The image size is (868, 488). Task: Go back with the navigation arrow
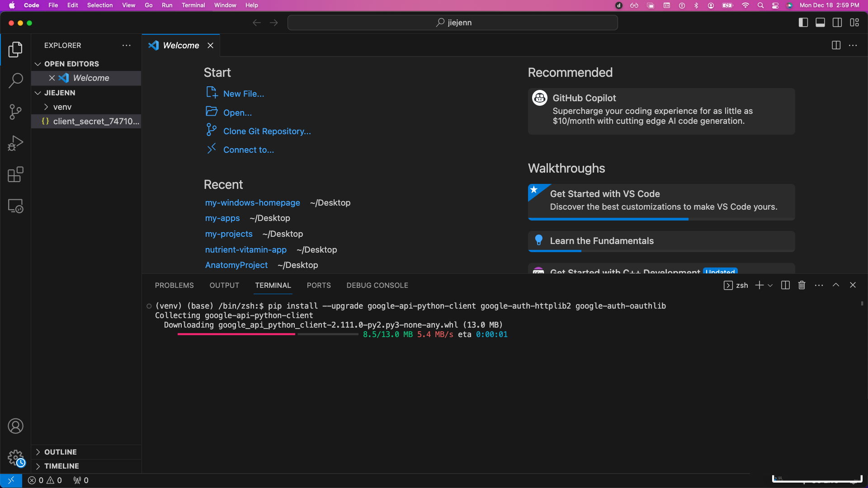pyautogui.click(x=257, y=23)
